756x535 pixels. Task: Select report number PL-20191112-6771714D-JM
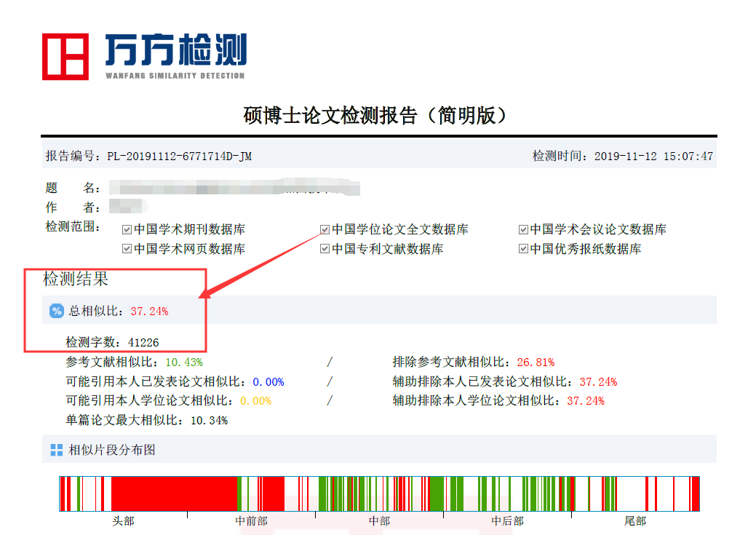tap(179, 156)
